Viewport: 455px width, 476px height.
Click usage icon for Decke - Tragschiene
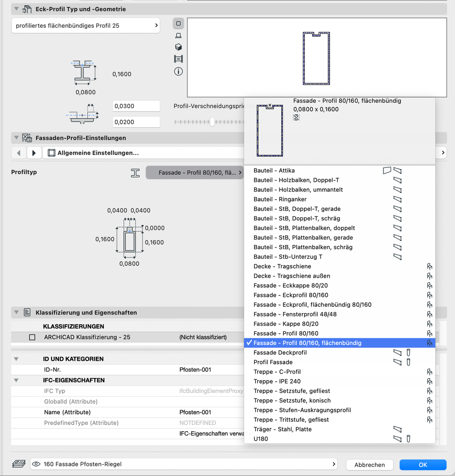(429, 266)
